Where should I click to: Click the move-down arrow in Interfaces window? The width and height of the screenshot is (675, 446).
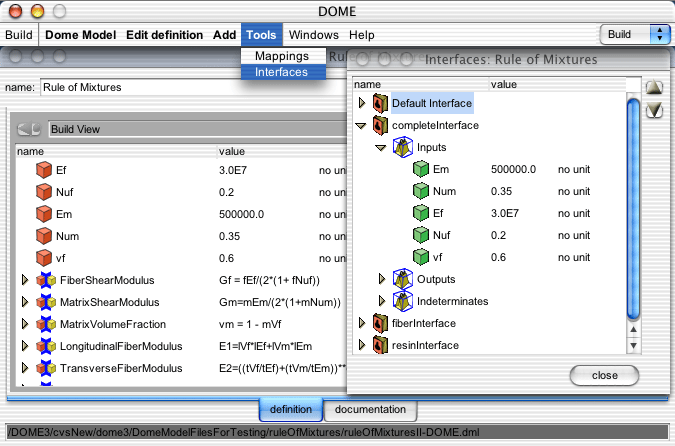pos(654,111)
